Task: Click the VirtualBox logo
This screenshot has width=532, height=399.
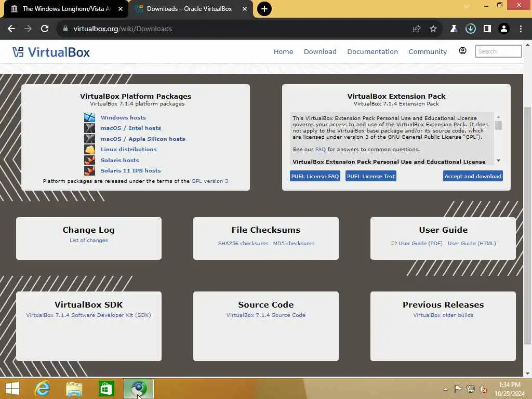Action: pyautogui.click(x=51, y=52)
